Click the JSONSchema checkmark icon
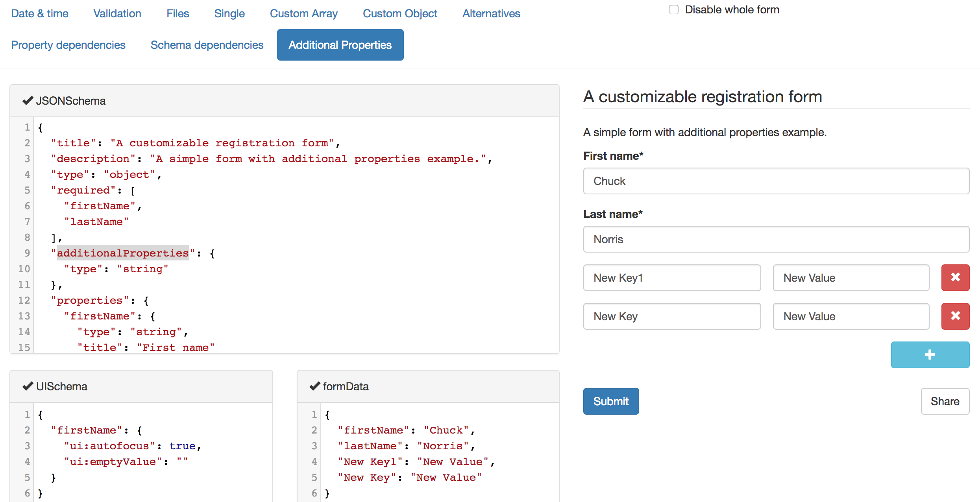The width and height of the screenshot is (980, 502). click(28, 101)
